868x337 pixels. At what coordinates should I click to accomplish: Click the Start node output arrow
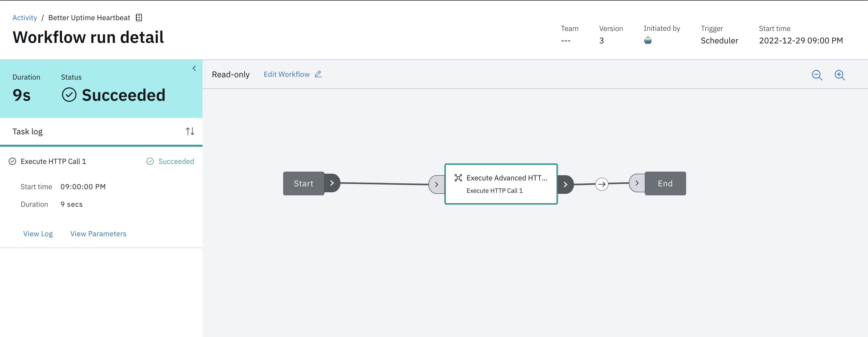tap(332, 183)
